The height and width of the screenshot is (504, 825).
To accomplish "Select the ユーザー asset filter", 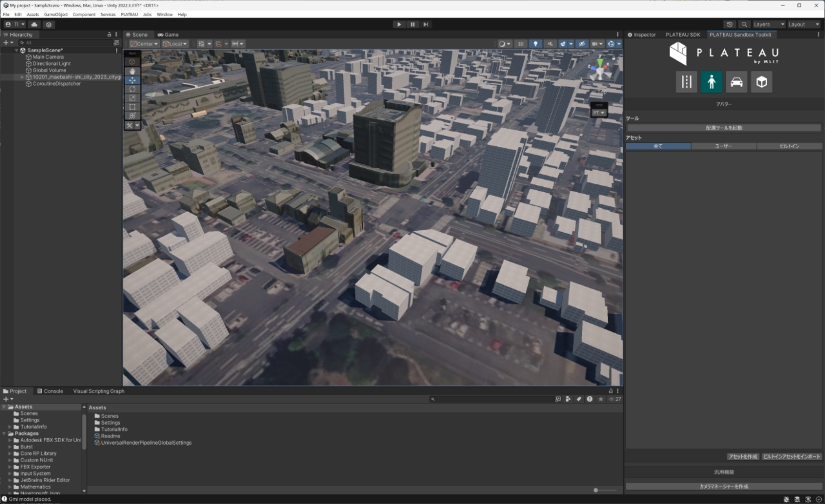I will [724, 146].
